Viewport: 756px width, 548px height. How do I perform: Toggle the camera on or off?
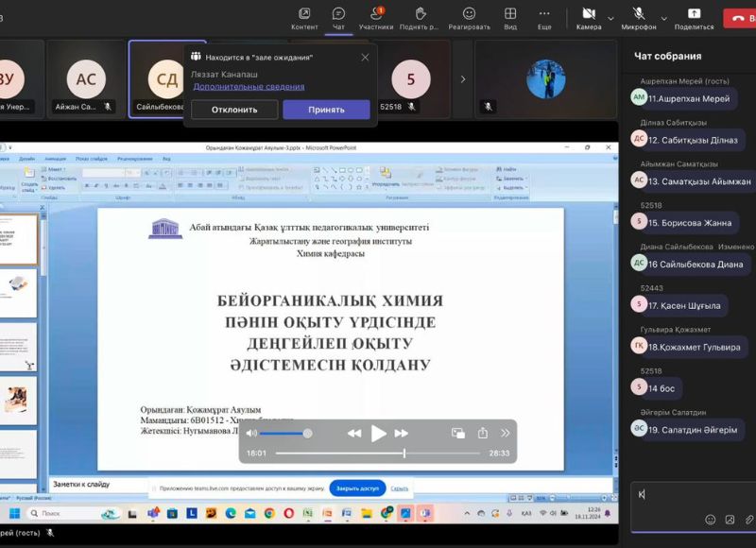click(x=588, y=17)
